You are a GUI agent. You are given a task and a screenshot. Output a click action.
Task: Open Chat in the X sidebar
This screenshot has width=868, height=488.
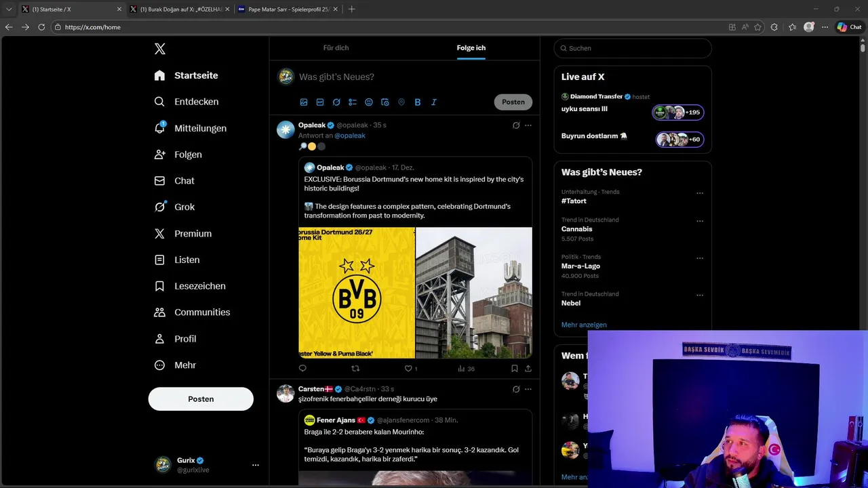click(x=174, y=181)
